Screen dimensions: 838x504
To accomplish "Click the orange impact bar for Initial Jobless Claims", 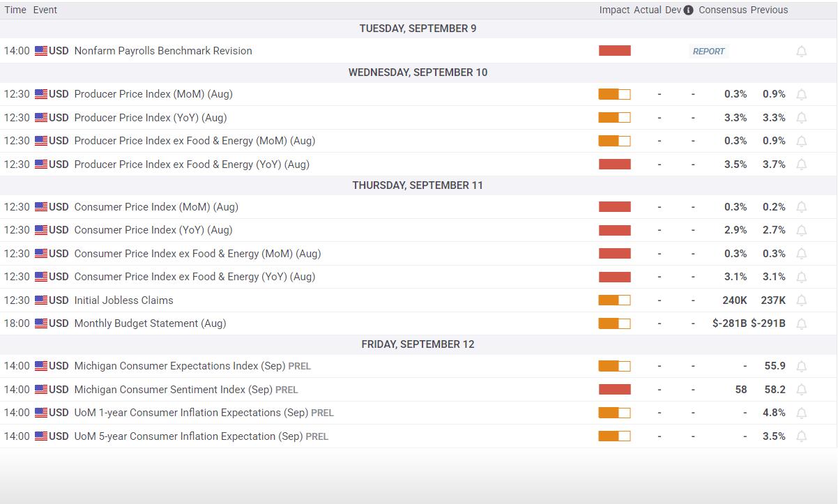I will [614, 300].
